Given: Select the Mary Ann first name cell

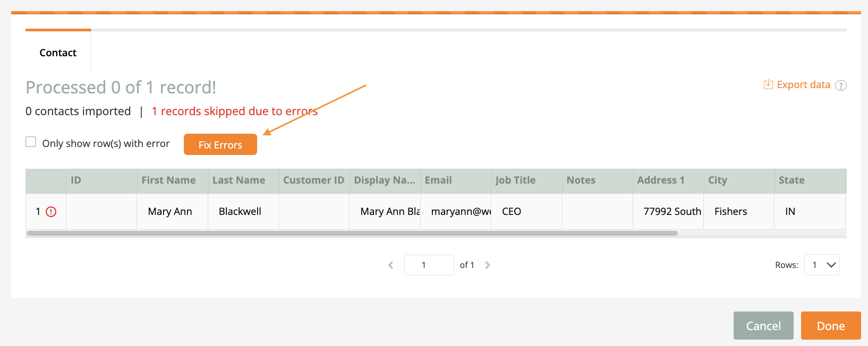Looking at the screenshot, I should [x=172, y=211].
